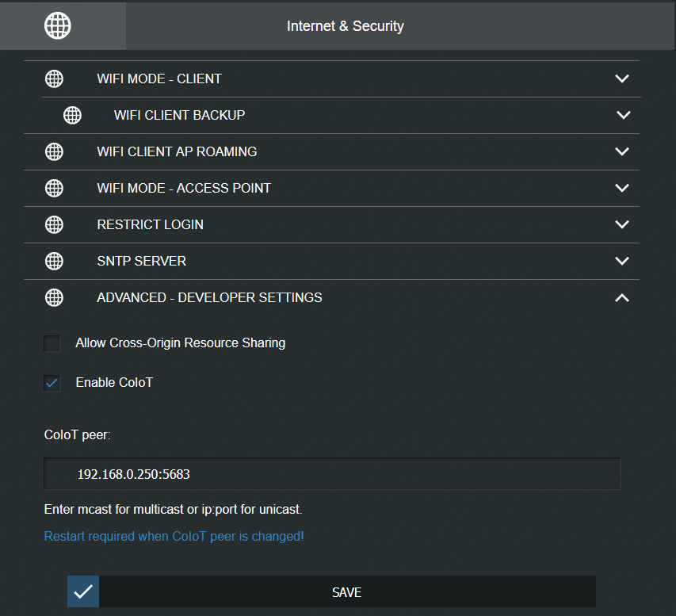Image resolution: width=676 pixels, height=616 pixels.
Task: Uncheck the Enable CoIoT checkbox
Action: point(52,383)
